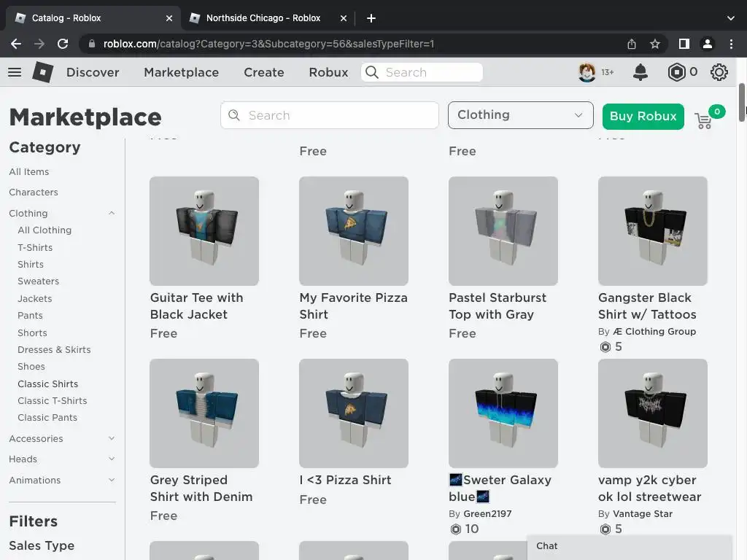
Task: Switch to the Northside Chicago - Roblox tab
Action: point(263,18)
